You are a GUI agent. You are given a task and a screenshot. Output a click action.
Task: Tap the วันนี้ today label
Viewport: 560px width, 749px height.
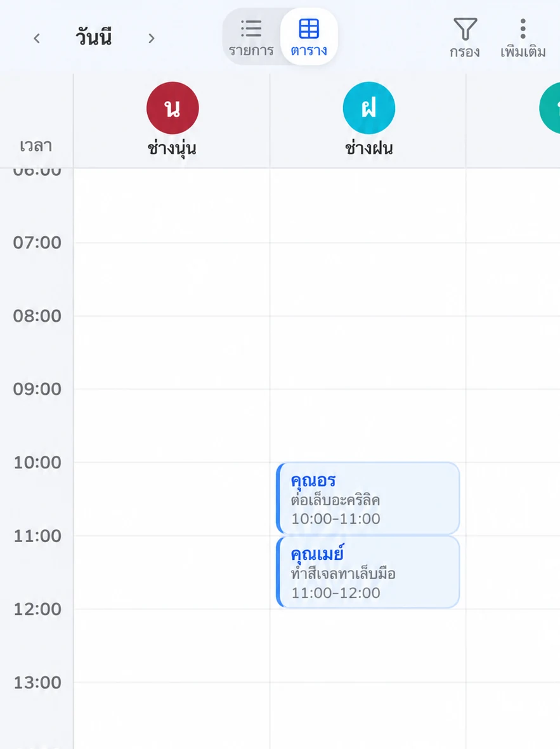pyautogui.click(x=94, y=37)
